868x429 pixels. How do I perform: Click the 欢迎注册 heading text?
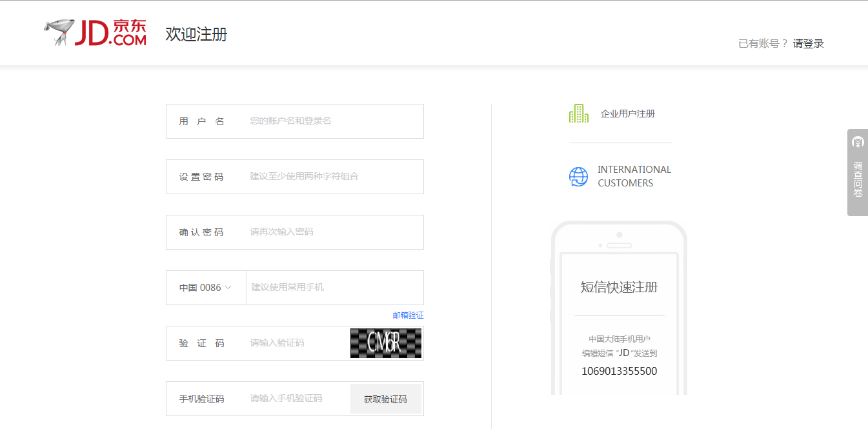click(196, 34)
